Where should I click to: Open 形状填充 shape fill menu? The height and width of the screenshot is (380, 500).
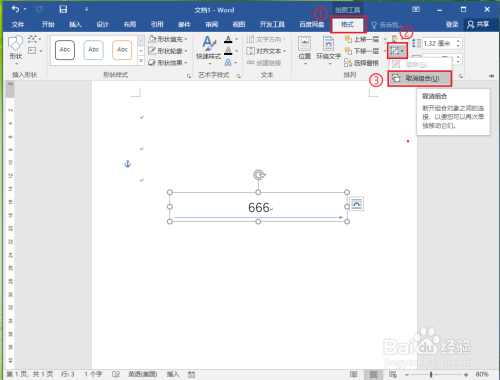(168, 39)
